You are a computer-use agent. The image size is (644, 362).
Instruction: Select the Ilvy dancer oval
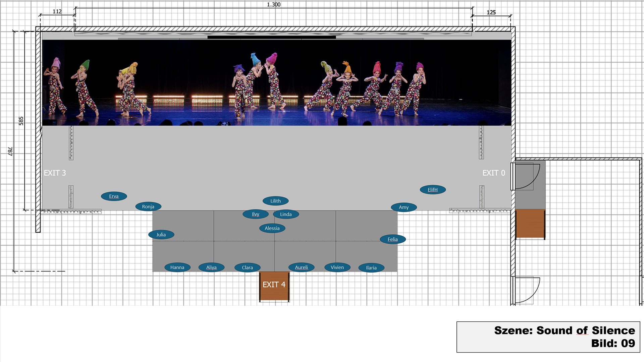tap(255, 214)
